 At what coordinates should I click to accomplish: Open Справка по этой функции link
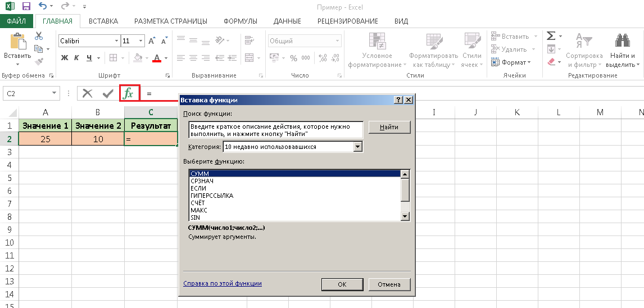(222, 283)
